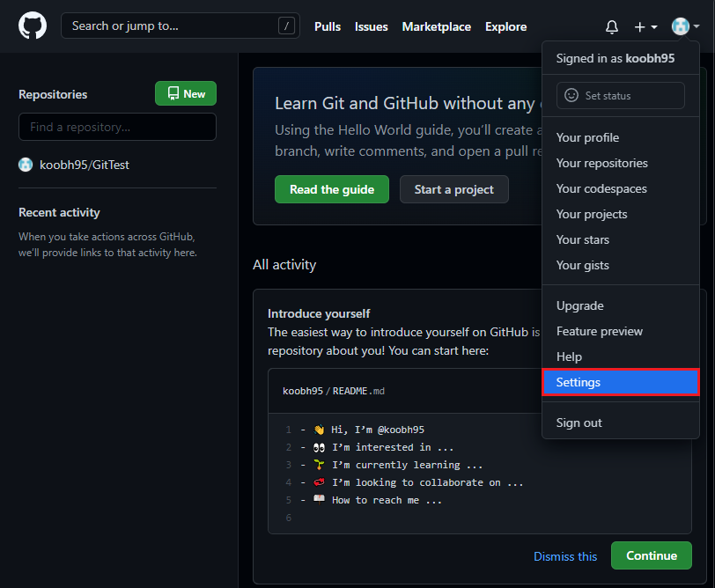Open the Explore page
Image resolution: width=715 pixels, height=588 pixels.
coord(505,27)
